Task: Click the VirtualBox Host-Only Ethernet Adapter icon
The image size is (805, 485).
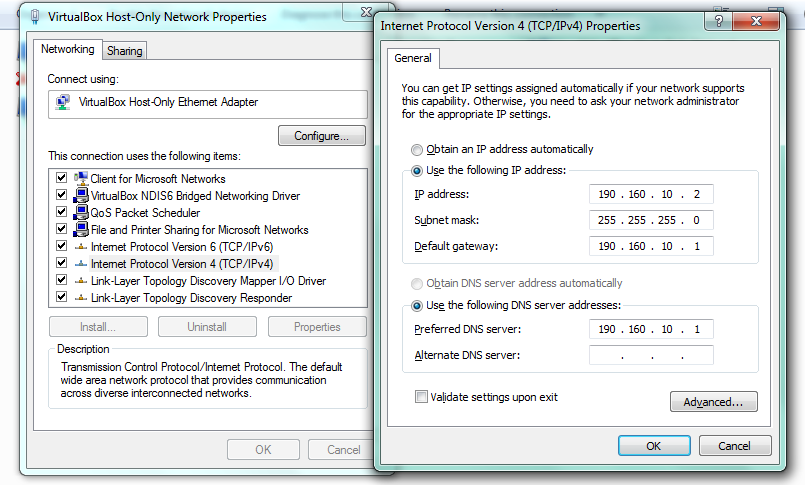Action: tap(64, 102)
